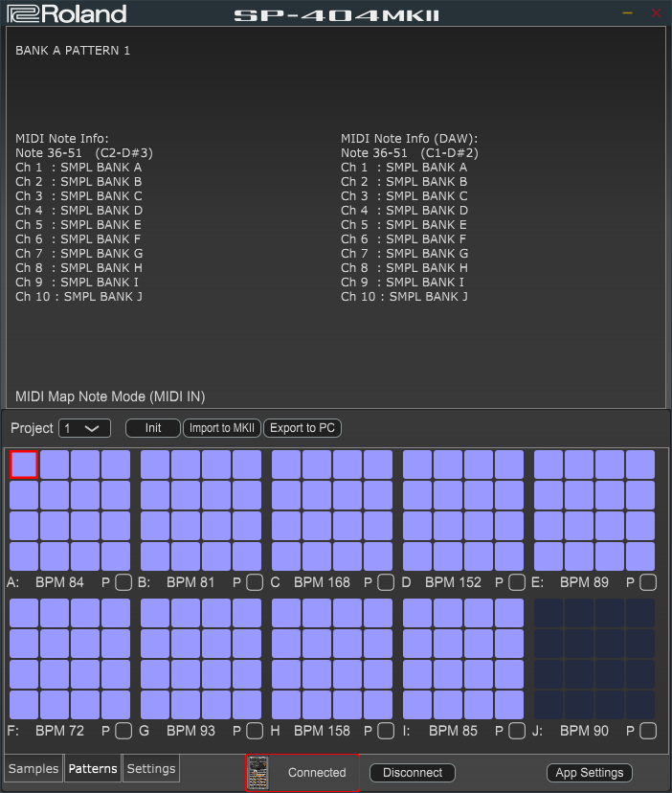Image resolution: width=672 pixels, height=793 pixels.
Task: Click the BPM 158 value of bank H
Action: click(x=322, y=731)
